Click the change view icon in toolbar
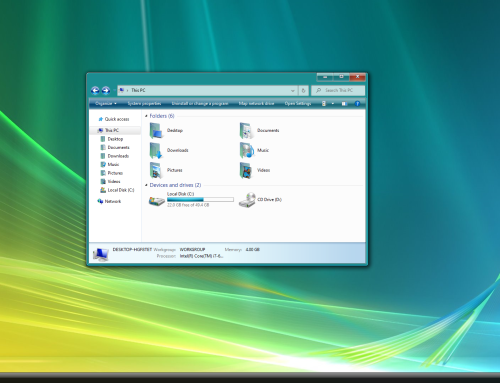The image size is (500, 383). (x=324, y=104)
